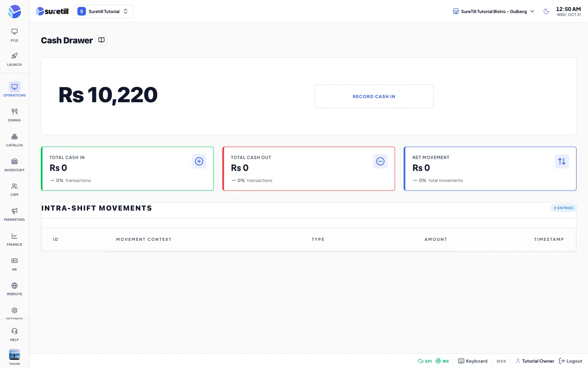Screen dimensions: 588x368
Task: Go to the HR section
Action: 14,264
